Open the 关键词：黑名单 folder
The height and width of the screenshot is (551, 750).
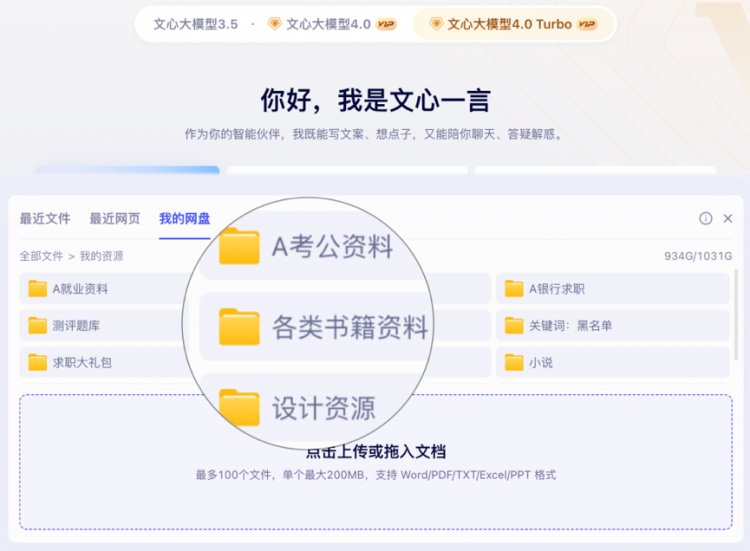coord(613,326)
